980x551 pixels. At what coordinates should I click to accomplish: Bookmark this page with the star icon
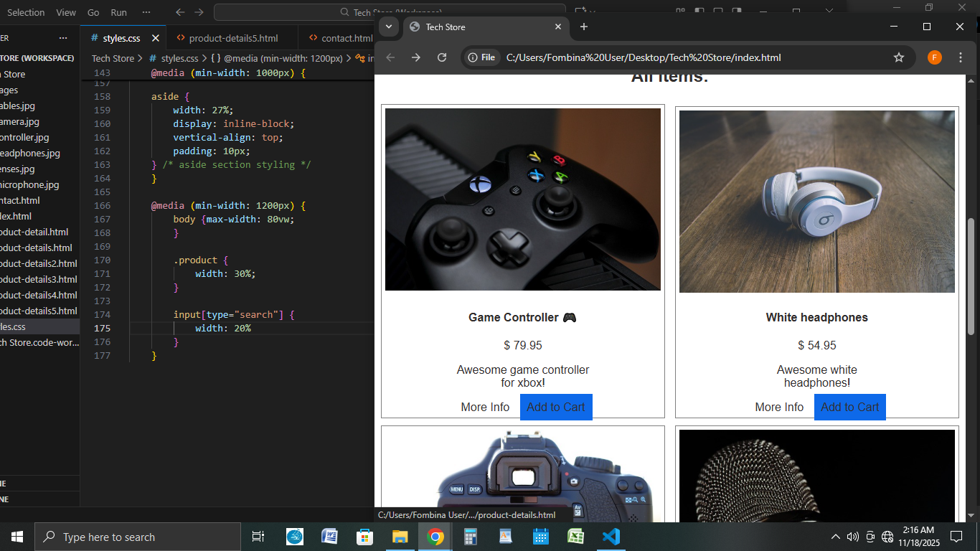(899, 57)
